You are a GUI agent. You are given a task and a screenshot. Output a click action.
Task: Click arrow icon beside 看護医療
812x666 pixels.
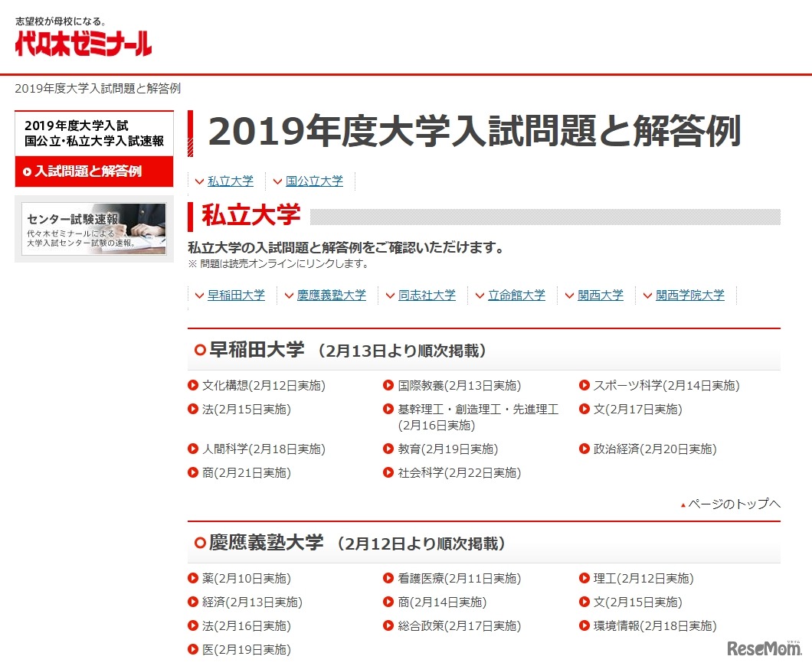(389, 579)
